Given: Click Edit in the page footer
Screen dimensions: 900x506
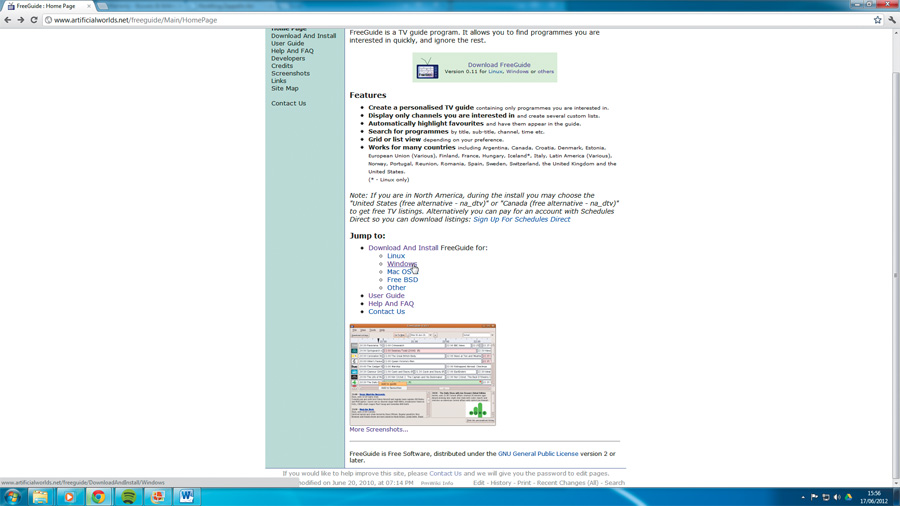Looking at the screenshot, I should click(479, 482).
